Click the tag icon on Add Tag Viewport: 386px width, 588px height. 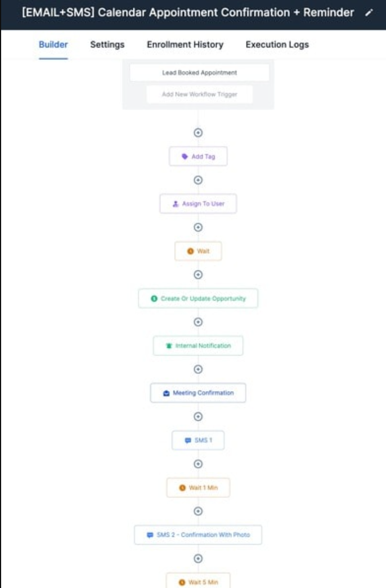pos(185,157)
